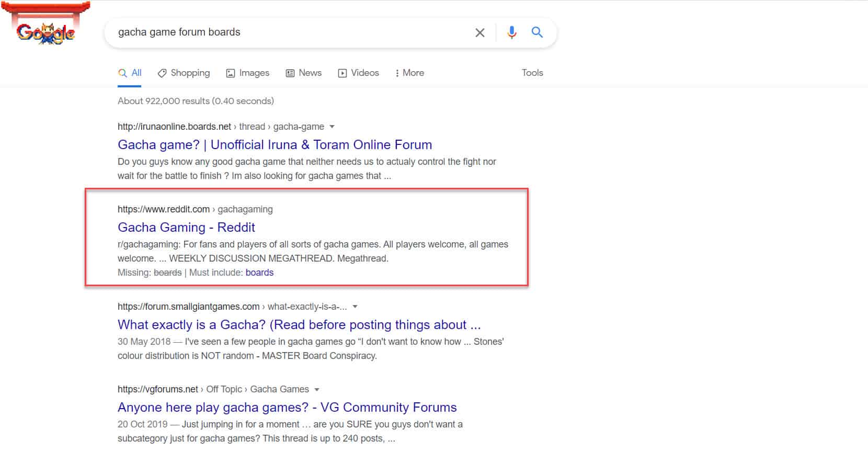This screenshot has height=474, width=868.
Task: Click "What exactly is a Gacha?" result
Action: [299, 325]
